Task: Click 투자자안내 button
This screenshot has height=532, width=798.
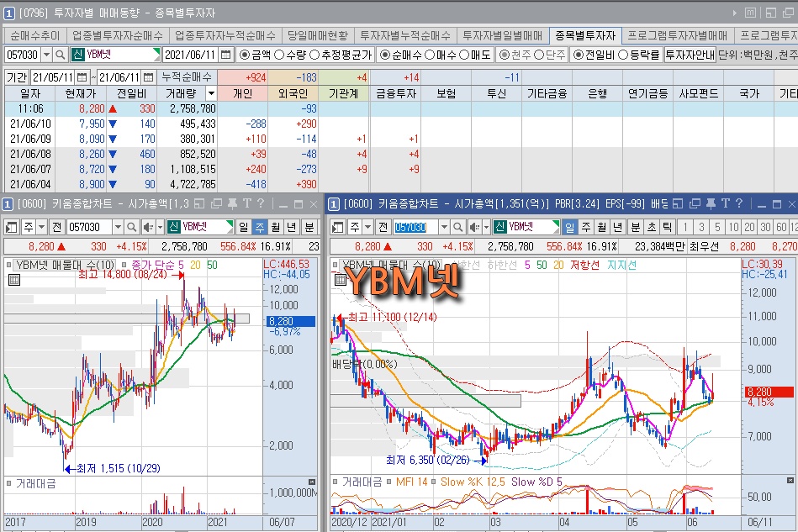Action: point(690,55)
